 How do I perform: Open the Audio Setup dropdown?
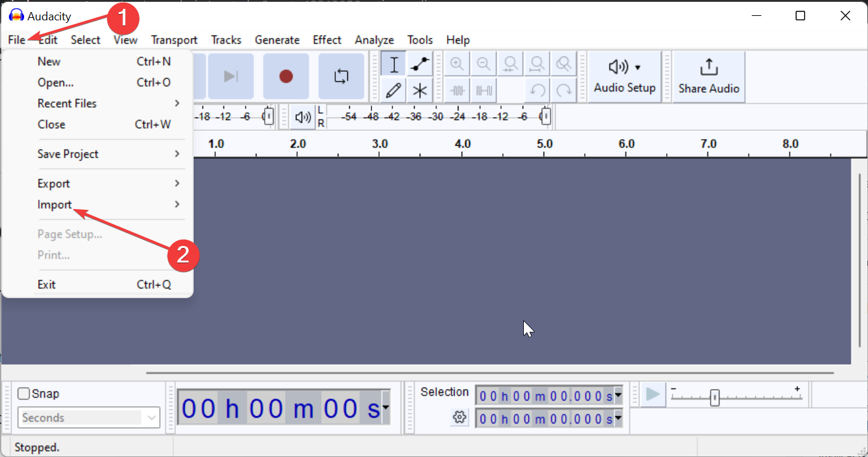(624, 76)
